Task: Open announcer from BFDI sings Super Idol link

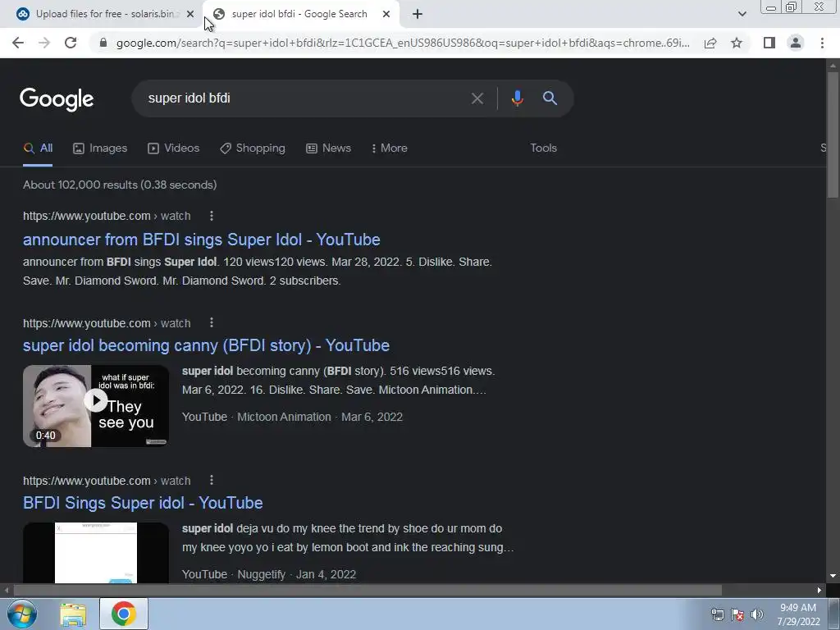Action: (x=202, y=240)
